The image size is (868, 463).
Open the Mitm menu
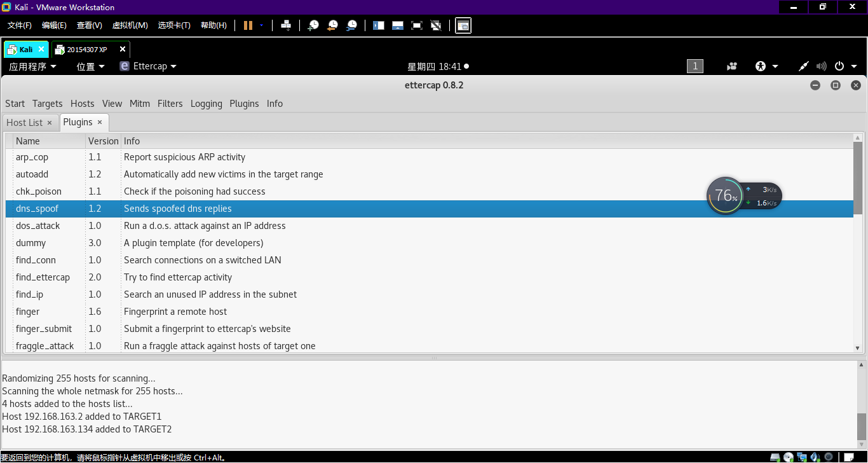tap(139, 104)
